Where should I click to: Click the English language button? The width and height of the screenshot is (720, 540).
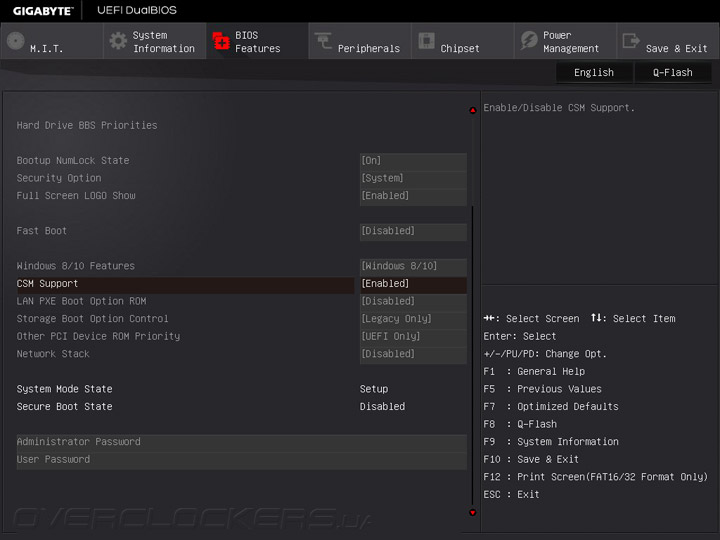[x=594, y=73]
